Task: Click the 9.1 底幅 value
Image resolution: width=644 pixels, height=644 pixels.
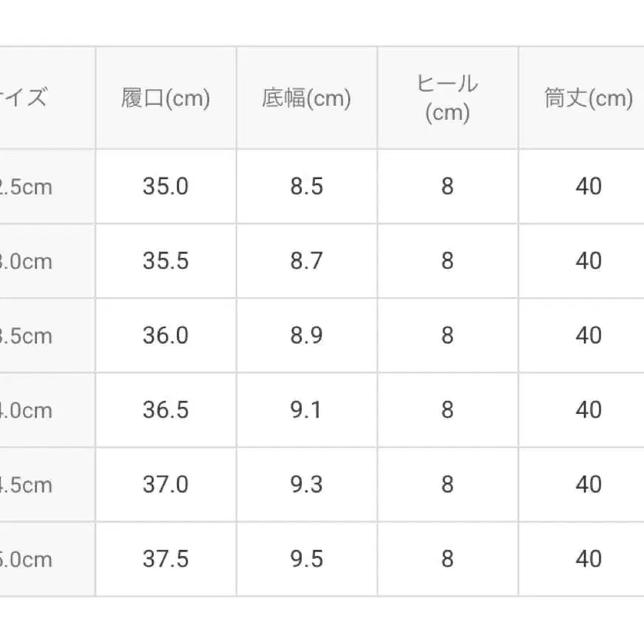Action: [x=307, y=410]
